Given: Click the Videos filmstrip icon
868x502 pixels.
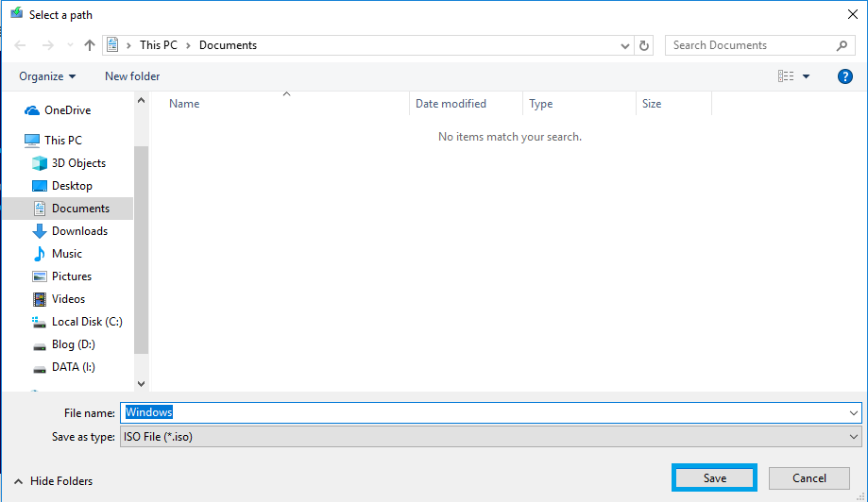Looking at the screenshot, I should 40,299.
